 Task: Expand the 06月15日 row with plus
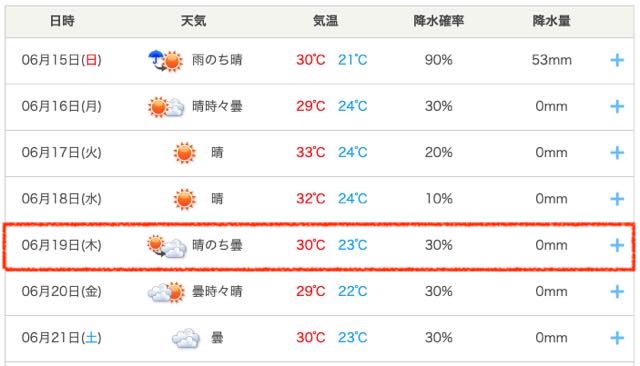click(617, 60)
